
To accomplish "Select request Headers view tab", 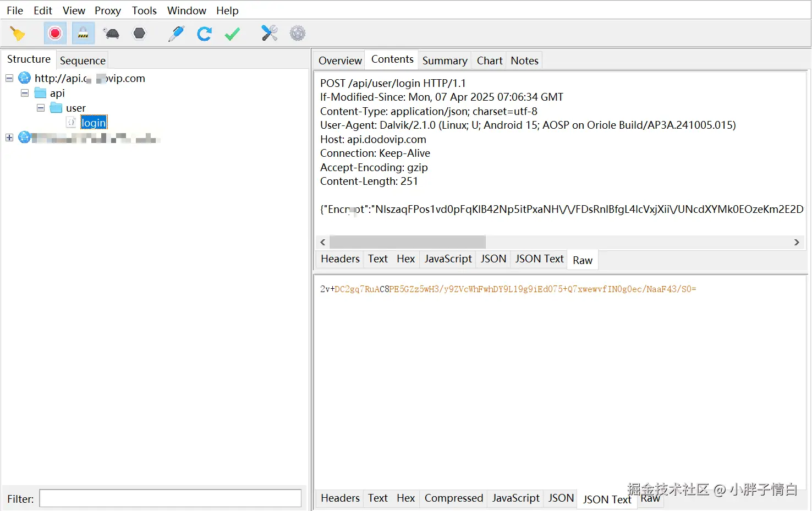I will [340, 259].
